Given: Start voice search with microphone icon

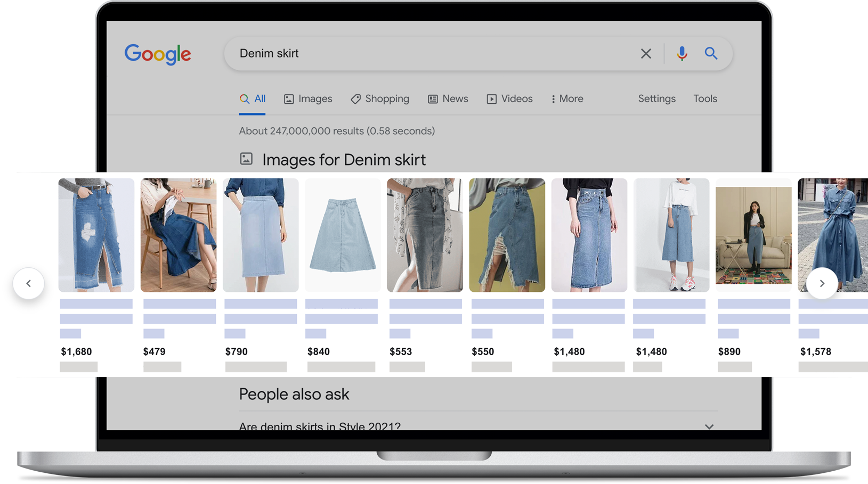Looking at the screenshot, I should click(682, 53).
